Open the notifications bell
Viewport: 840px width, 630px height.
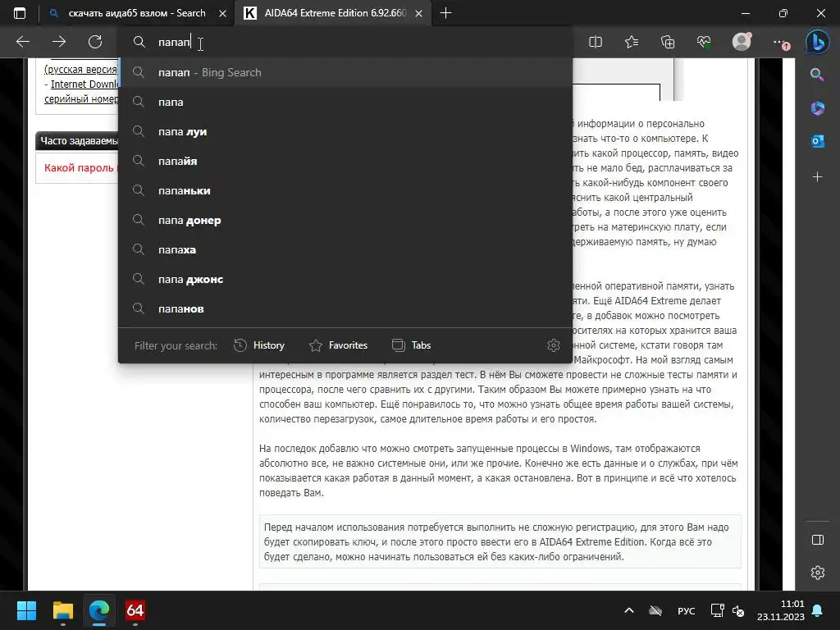point(818,610)
